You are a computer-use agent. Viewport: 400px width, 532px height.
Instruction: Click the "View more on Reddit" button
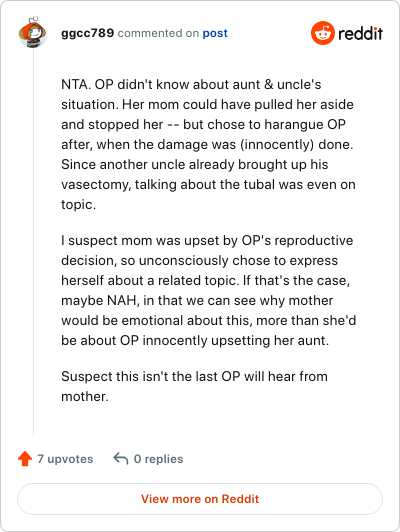click(x=200, y=499)
